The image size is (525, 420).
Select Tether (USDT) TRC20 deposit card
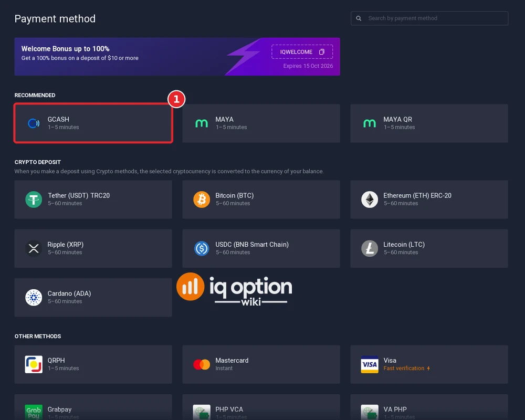[x=93, y=199]
